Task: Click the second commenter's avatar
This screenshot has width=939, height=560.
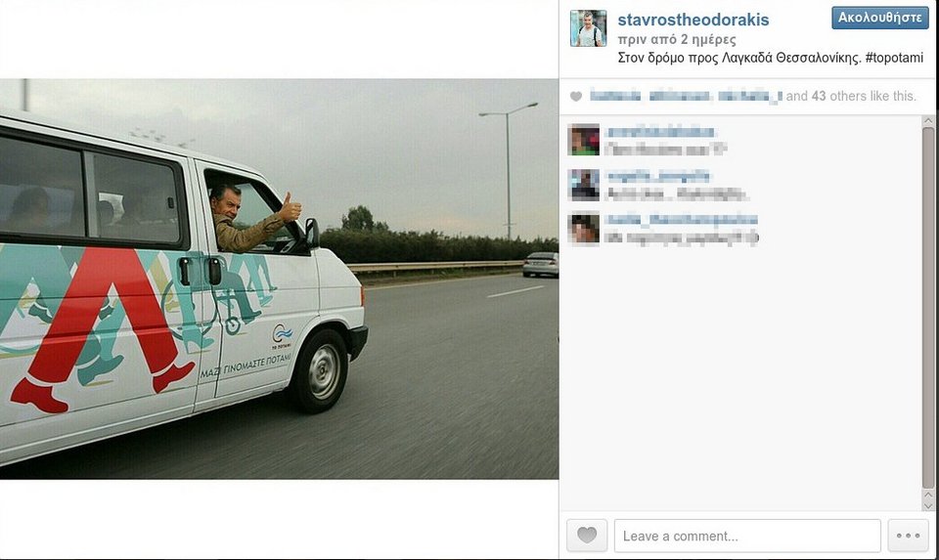Action: [x=583, y=185]
